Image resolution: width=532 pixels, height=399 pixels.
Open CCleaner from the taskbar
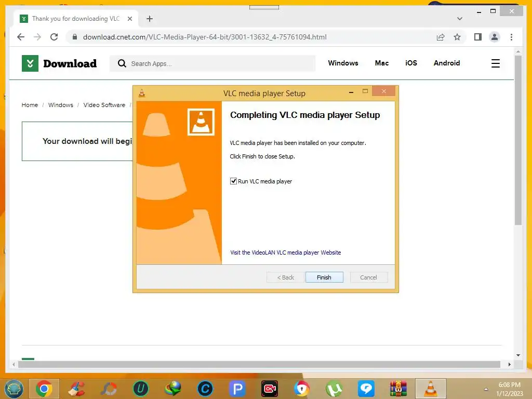[x=76, y=389]
